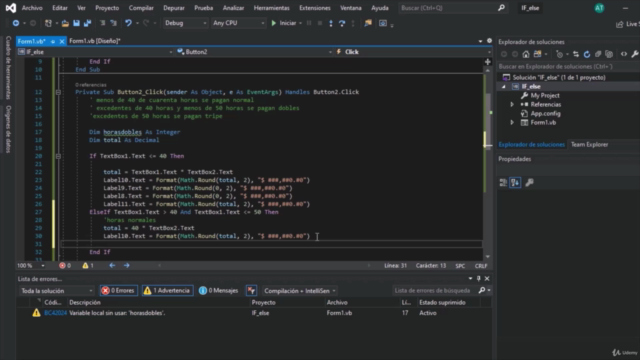Go to next issue with right blue arrow
640x360 pixels.
127,265
